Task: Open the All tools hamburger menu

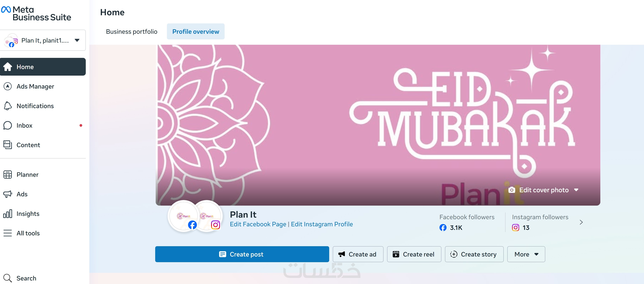Action: (x=43, y=233)
